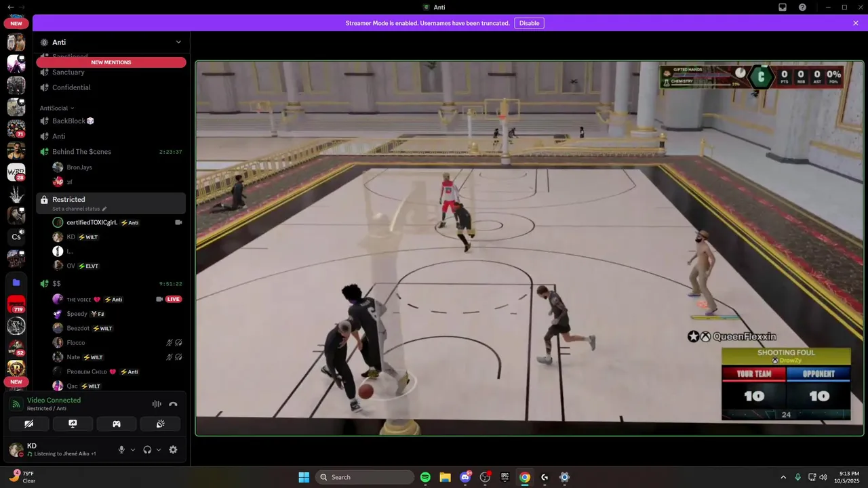This screenshot has height=488, width=868.
Task: Open the blue server folder icon
Action: click(x=16, y=282)
